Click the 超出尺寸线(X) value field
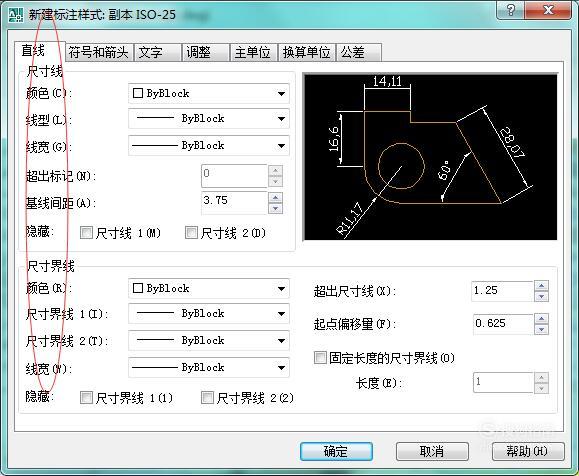Viewport: 579px width, 476px height. tap(502, 291)
